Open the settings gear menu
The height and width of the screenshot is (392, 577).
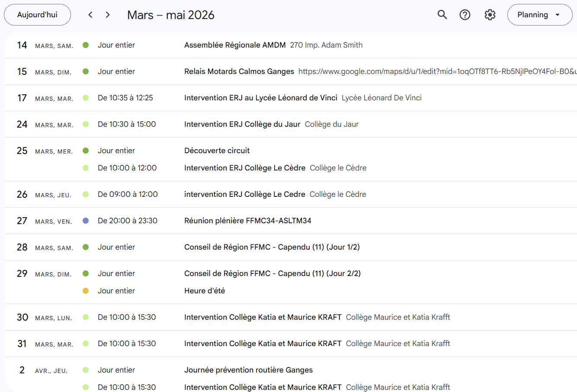(490, 15)
